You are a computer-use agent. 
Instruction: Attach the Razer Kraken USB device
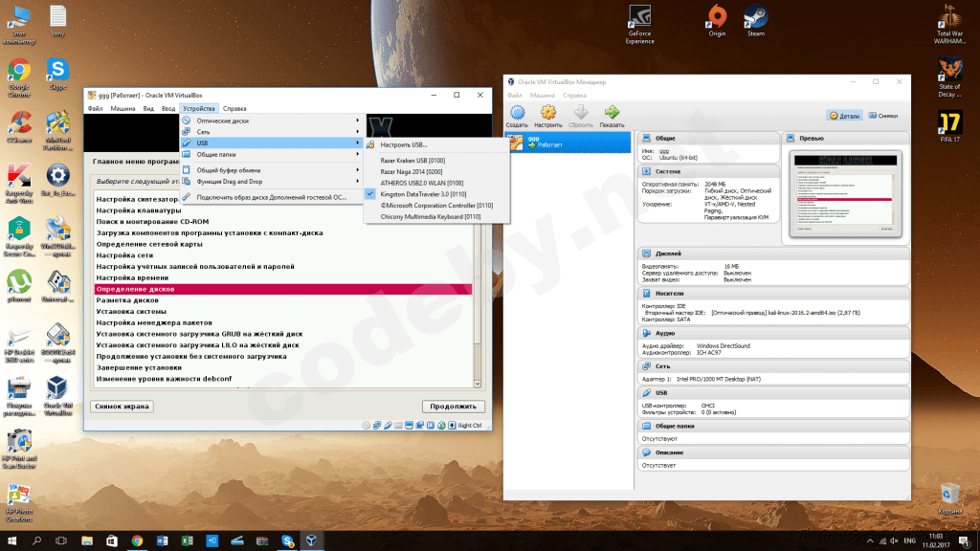tap(412, 160)
